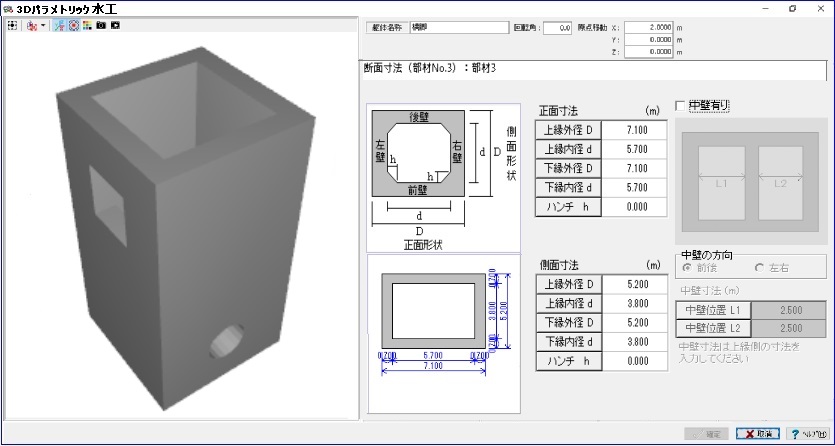
Task: Click 側面寸法 ハンチ h label cell
Action: pyautogui.click(x=568, y=361)
